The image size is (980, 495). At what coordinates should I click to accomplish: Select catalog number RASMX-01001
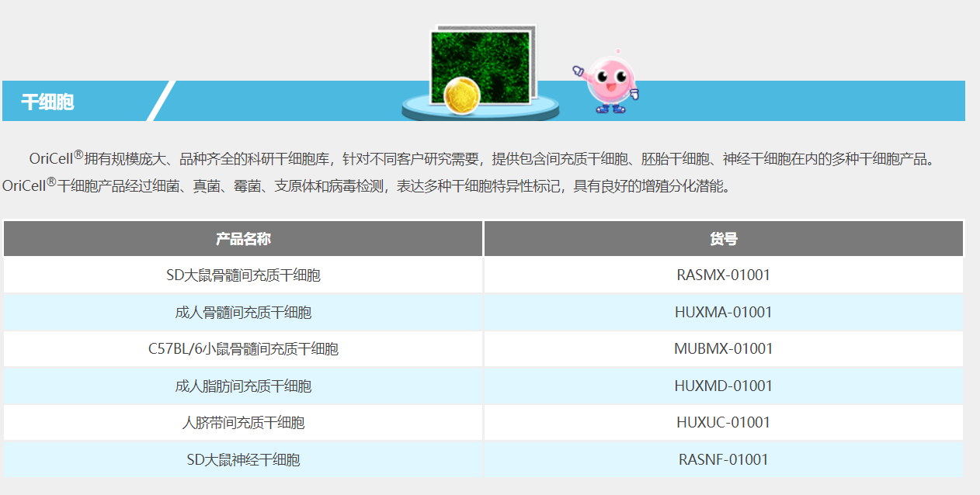pyautogui.click(x=723, y=275)
